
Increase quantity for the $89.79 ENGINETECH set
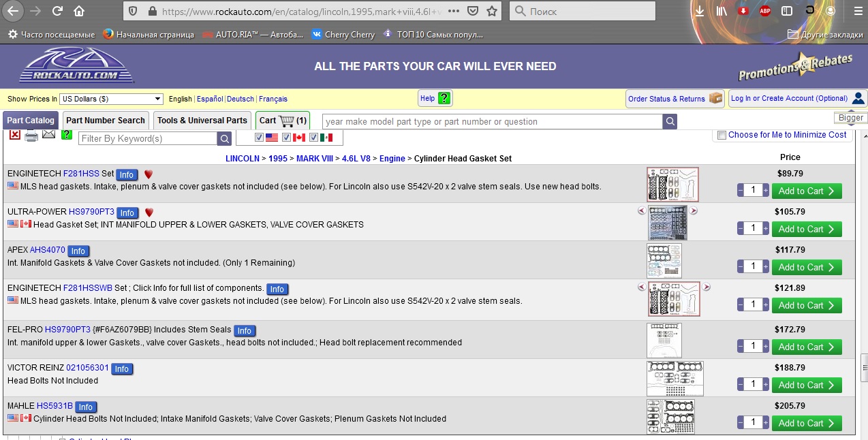point(766,191)
